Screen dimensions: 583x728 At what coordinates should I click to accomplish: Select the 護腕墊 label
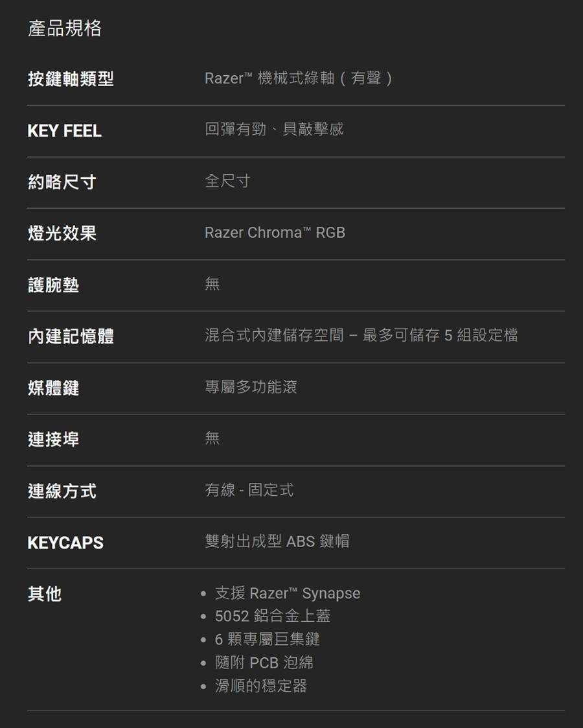(x=53, y=285)
